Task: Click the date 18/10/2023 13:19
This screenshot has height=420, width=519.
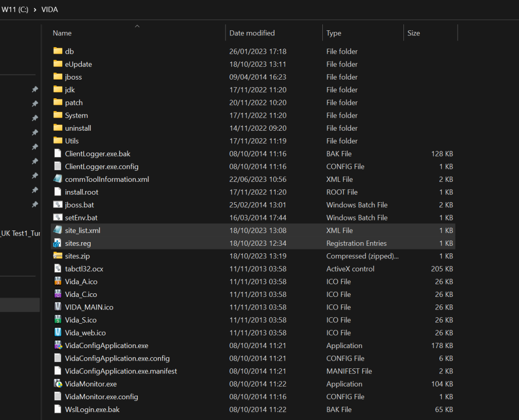Action: coord(257,256)
